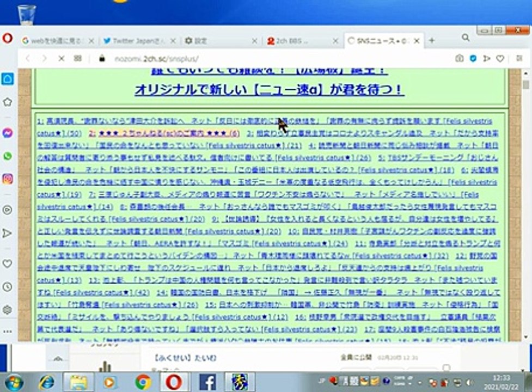Open Facebook Messenger in the sidebar
This screenshot has height=392, width=532.
(8, 133)
